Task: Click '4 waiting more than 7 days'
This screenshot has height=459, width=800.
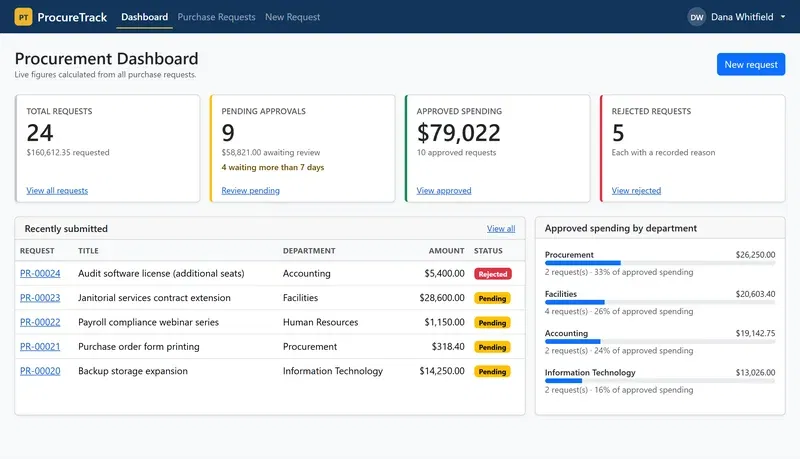Action: click(272, 167)
